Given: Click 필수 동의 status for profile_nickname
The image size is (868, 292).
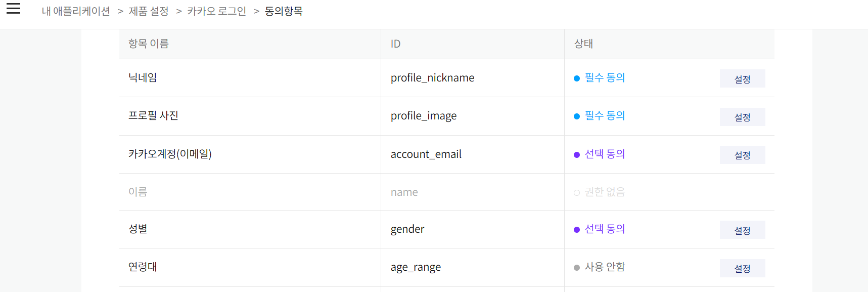Looking at the screenshot, I should click(x=605, y=77).
